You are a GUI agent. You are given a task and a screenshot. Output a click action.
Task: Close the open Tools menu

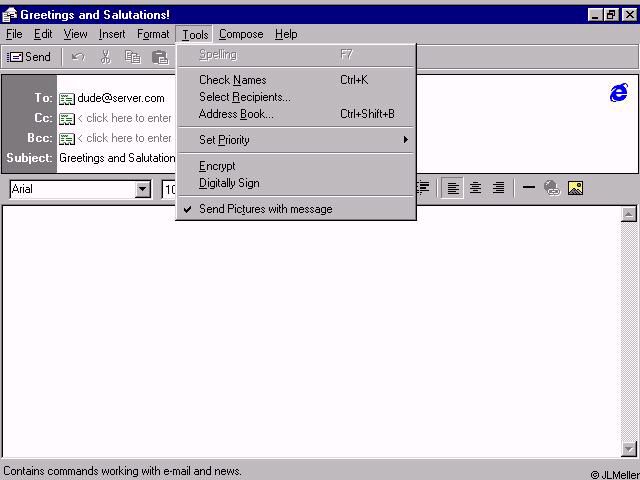pyautogui.click(x=195, y=35)
